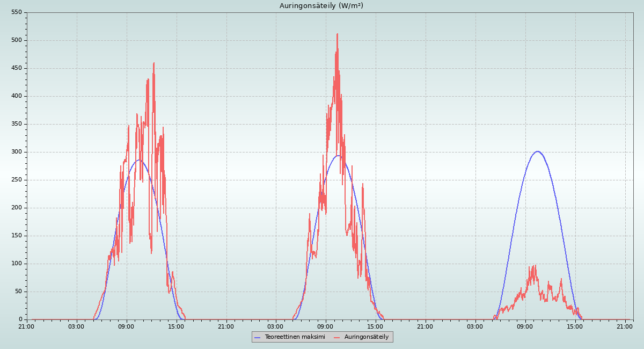Click the 100 y-axis tick label
644x349 pixels.
[x=17, y=264]
